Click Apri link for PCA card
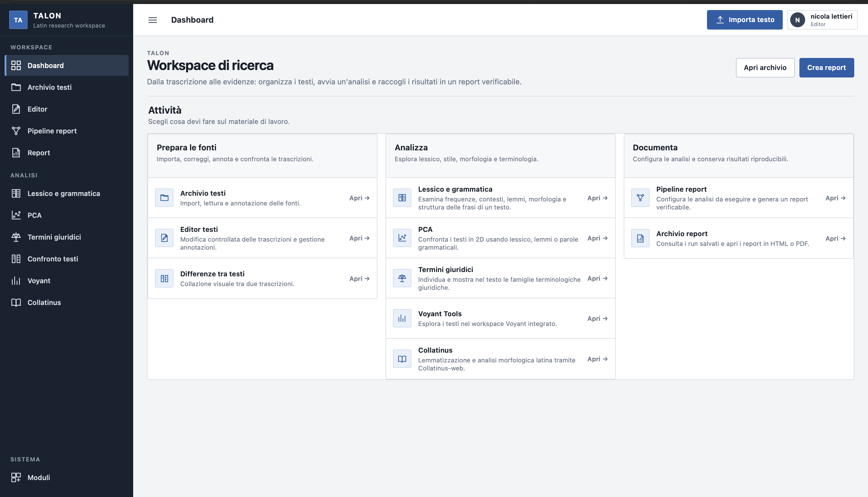This screenshot has height=497, width=868. pyautogui.click(x=597, y=238)
